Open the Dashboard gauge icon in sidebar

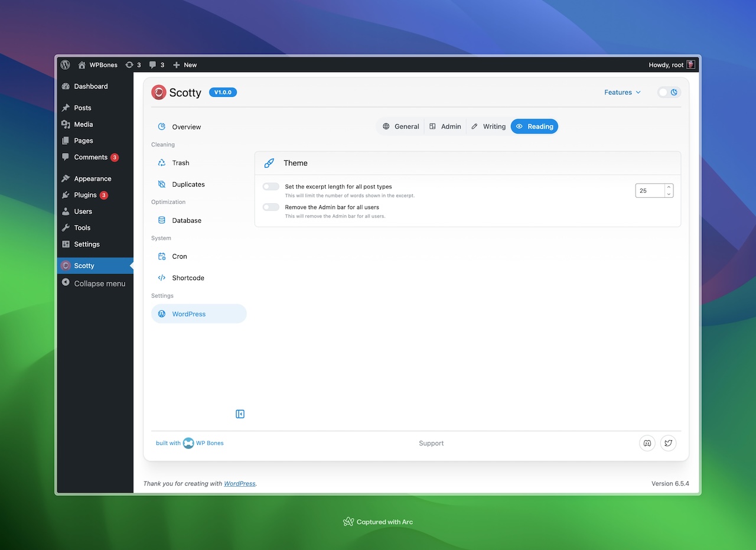click(66, 86)
